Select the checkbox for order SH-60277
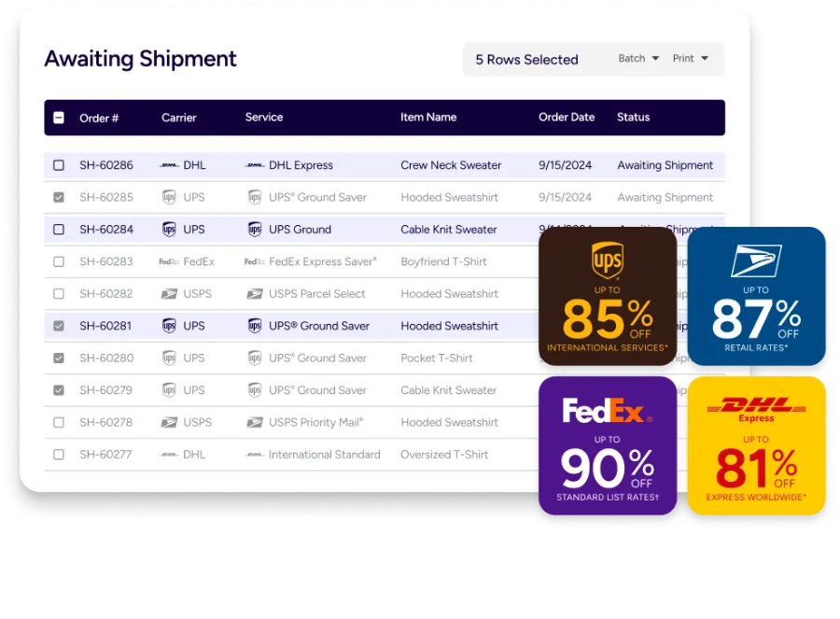The height and width of the screenshot is (619, 840). pos(59,455)
